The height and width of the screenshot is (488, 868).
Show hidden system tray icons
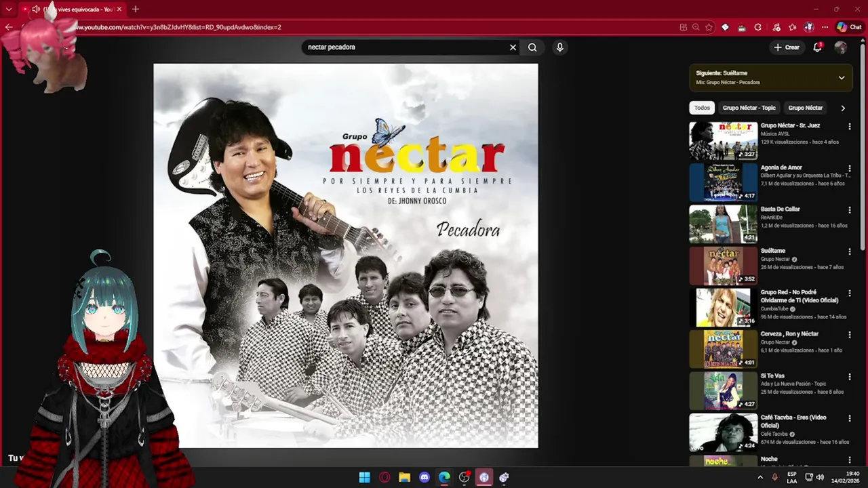(760, 477)
